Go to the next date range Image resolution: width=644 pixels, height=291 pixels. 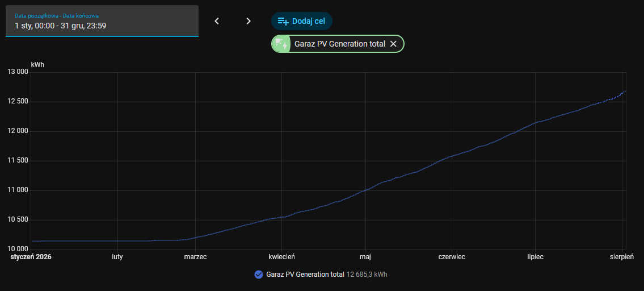248,21
